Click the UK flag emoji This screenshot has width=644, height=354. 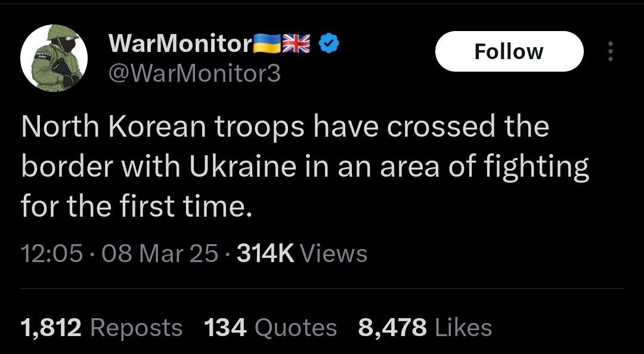[x=296, y=44]
